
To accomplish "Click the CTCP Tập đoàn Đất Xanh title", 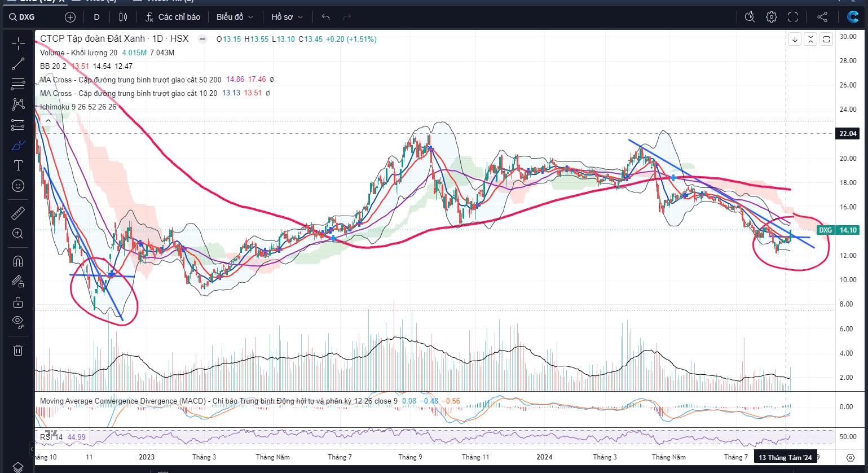I will pos(92,39).
